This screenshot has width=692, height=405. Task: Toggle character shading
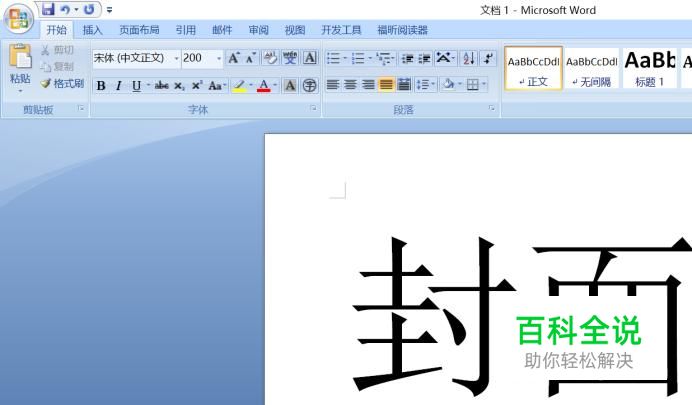point(290,86)
